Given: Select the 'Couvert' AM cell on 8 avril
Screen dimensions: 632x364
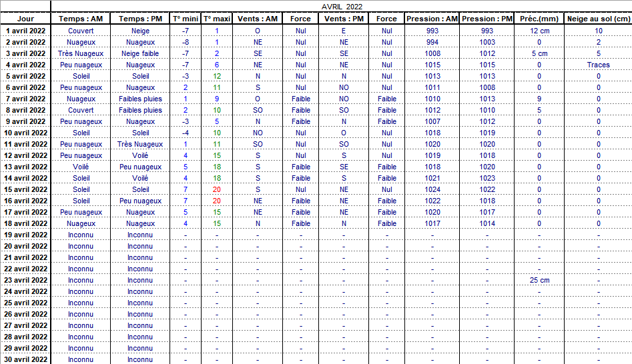Looking at the screenshot, I should (81, 110).
